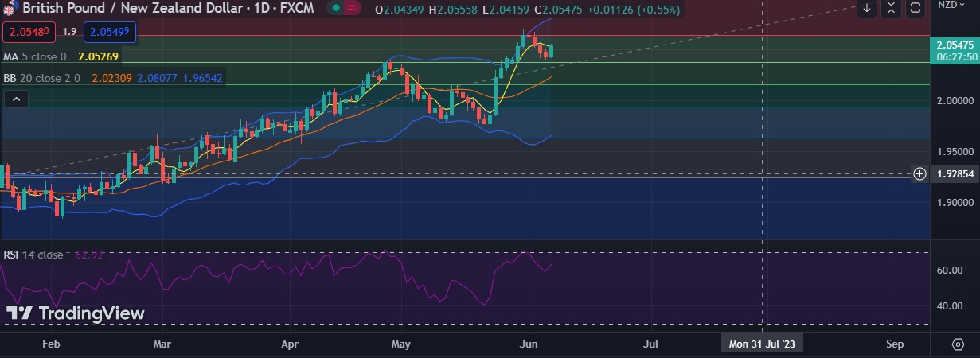Screen dimensions: 980x358
Task: Click the Apr label on time axis
Action: pos(290,344)
